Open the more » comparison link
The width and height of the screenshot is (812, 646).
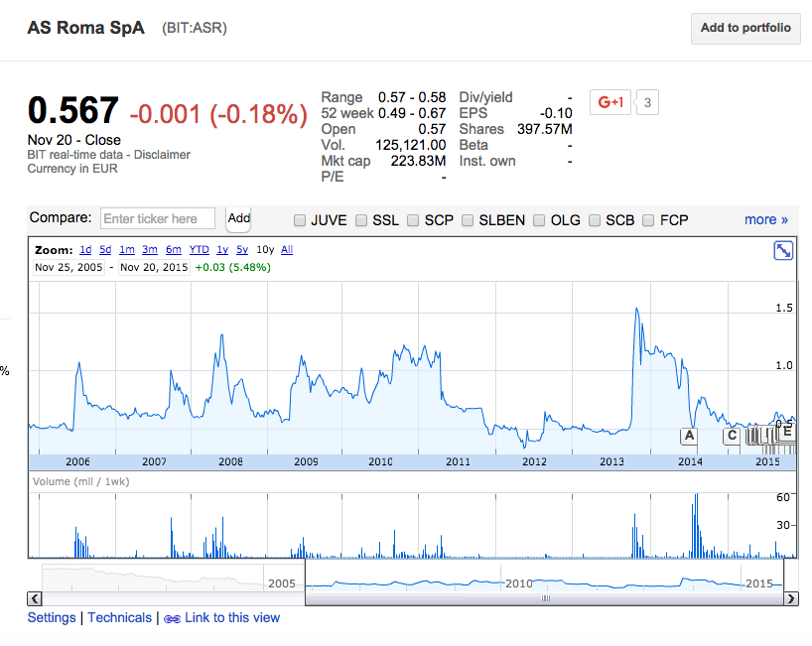click(x=766, y=220)
